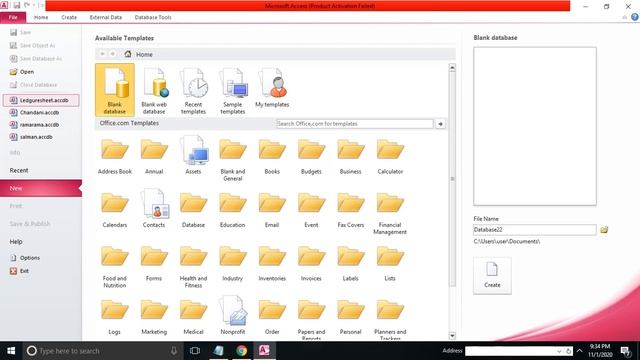Open the Logs template folder
Screen dimensions: 640x360
coord(115,317)
